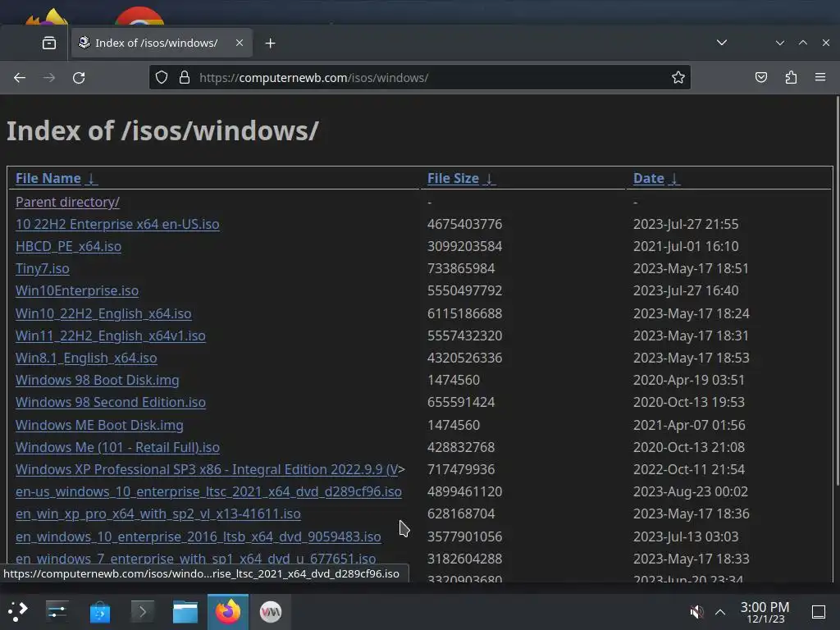Sort listing by File Name

click(x=48, y=178)
